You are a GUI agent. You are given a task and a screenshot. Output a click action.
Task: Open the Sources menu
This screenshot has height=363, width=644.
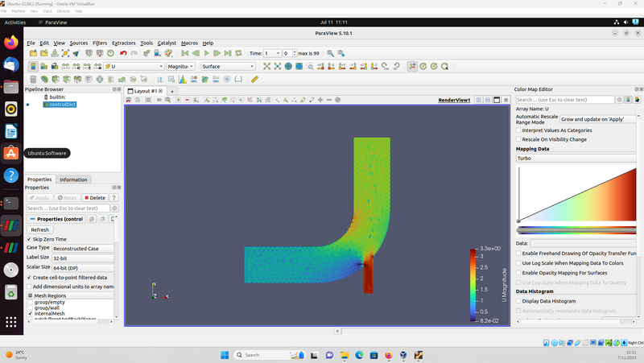(x=78, y=43)
